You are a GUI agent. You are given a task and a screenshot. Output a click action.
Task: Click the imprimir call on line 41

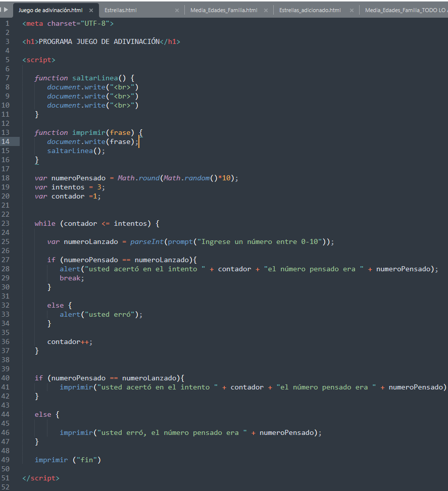[76, 387]
